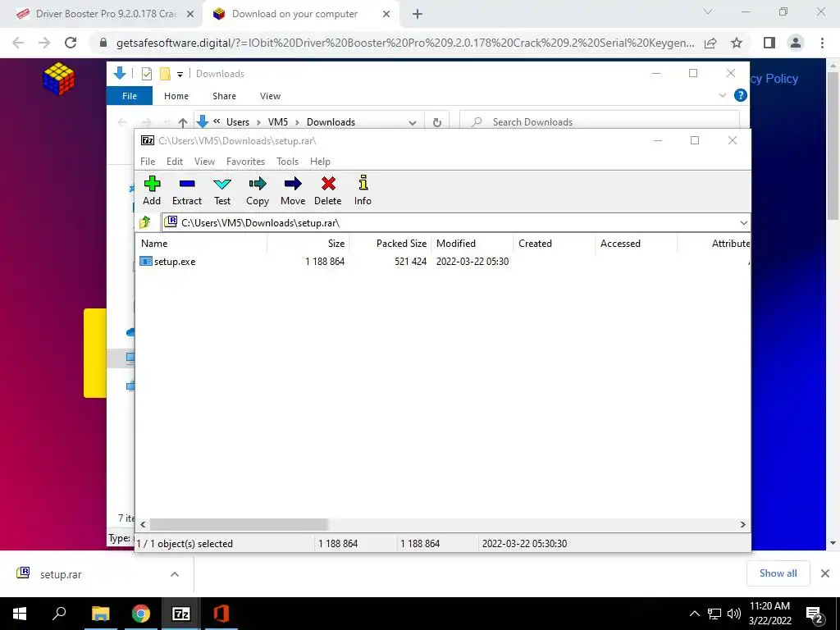Open Explorer quick access toolbar dropdown
The image size is (840, 630).
[x=180, y=75]
